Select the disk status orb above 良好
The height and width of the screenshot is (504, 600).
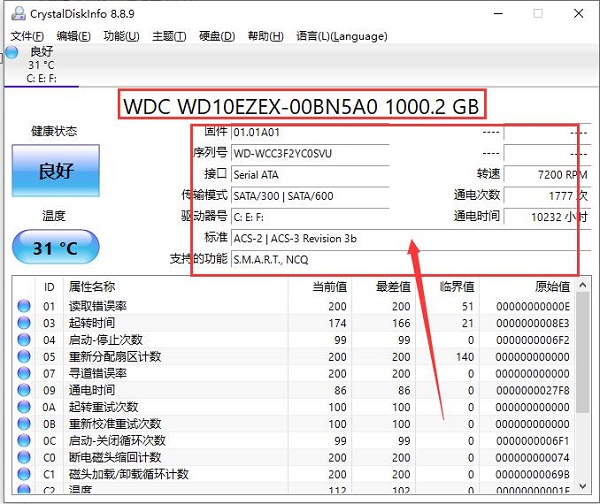point(12,51)
